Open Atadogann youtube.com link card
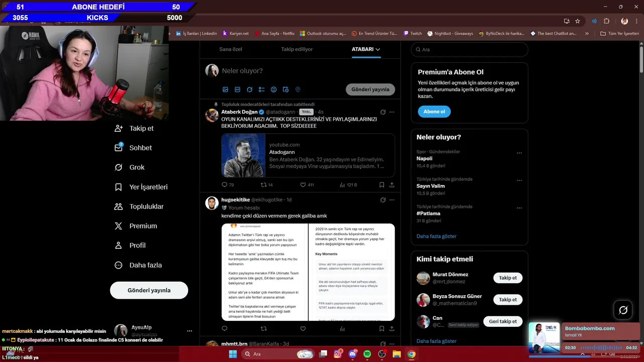The image size is (644, 362). click(308, 155)
